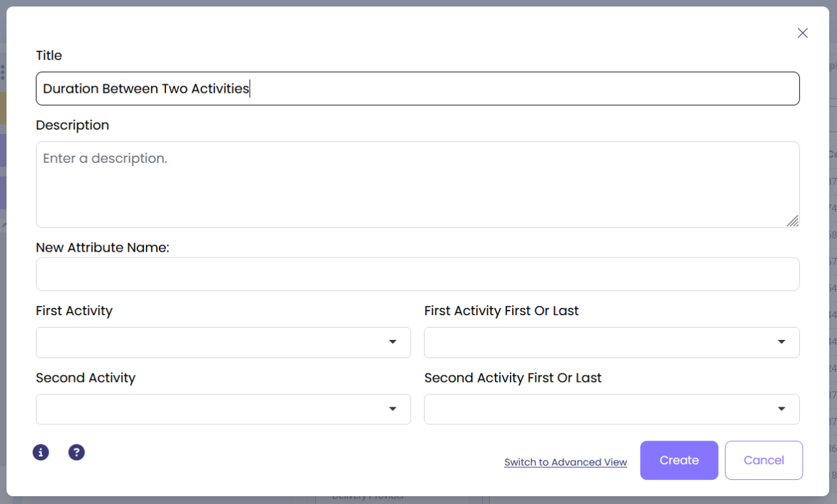This screenshot has width=837, height=504.
Task: Open the Second Activity First Or Last dropdown
Action: [x=611, y=409]
